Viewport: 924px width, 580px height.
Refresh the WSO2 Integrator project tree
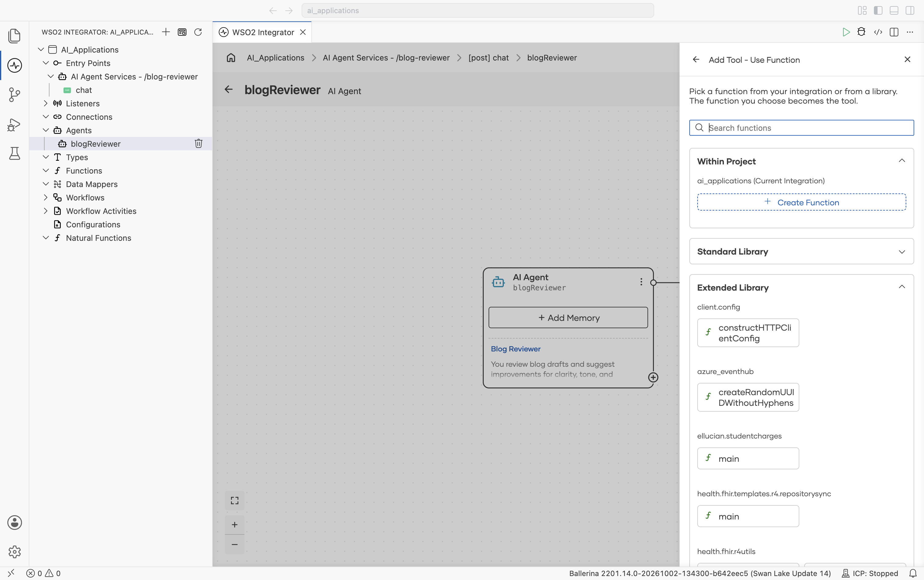tap(198, 32)
